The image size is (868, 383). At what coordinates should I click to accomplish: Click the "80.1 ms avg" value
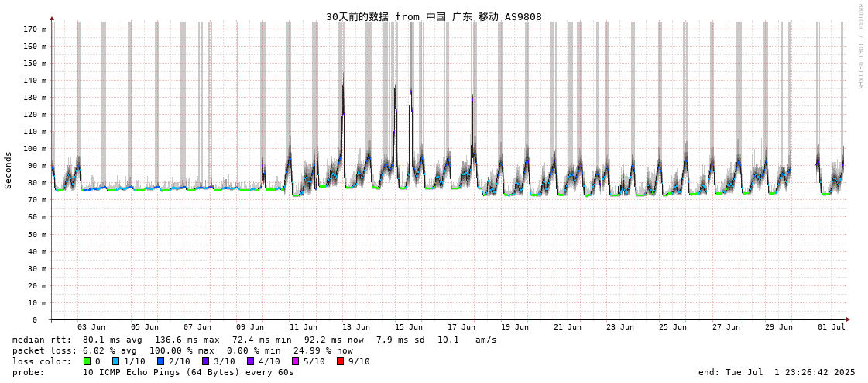pos(112,340)
